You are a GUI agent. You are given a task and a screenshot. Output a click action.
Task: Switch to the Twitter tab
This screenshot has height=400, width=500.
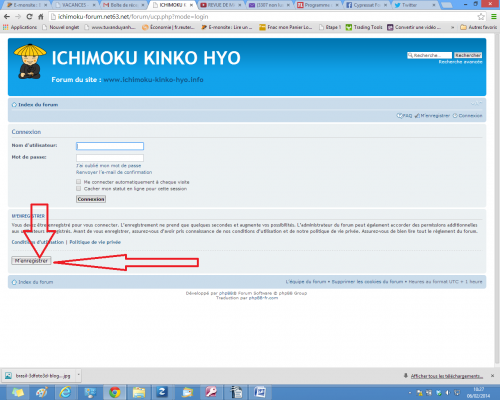click(414, 5)
